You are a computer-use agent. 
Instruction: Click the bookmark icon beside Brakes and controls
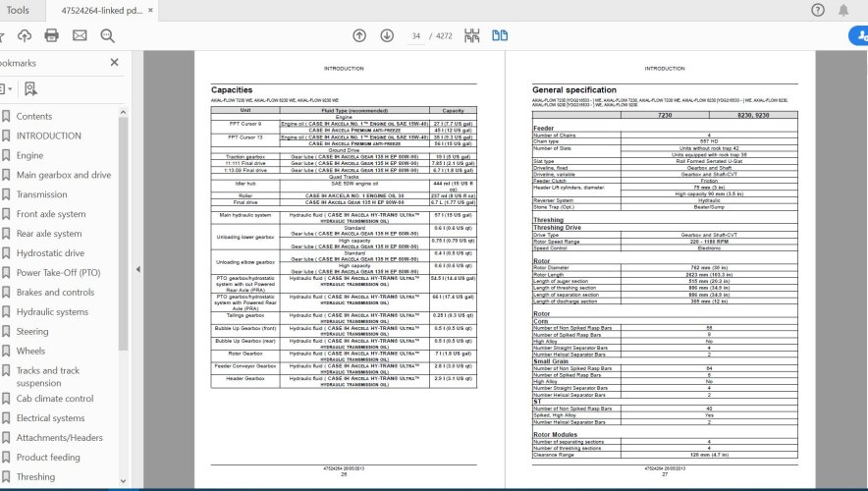tap(6, 293)
